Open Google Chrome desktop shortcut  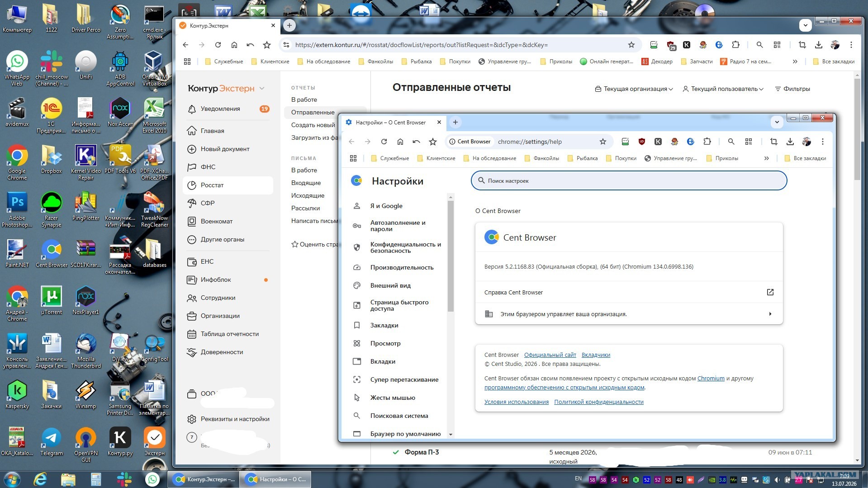coord(17,162)
